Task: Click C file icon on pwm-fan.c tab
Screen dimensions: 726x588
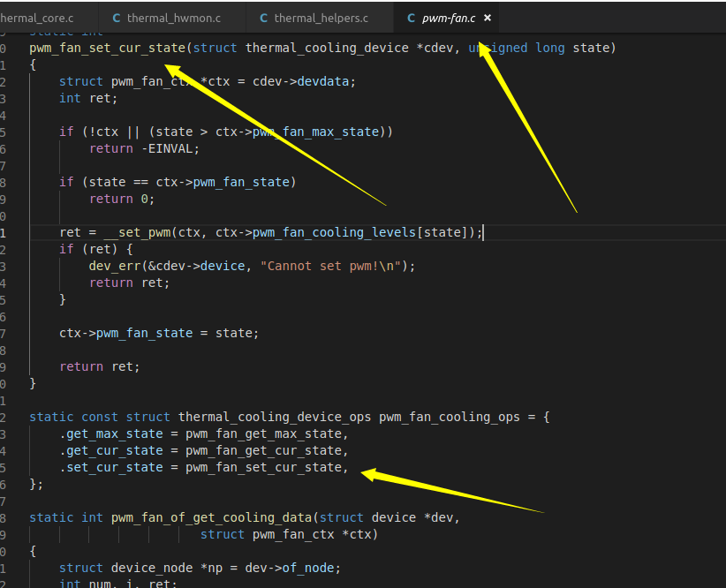Action: (411, 18)
